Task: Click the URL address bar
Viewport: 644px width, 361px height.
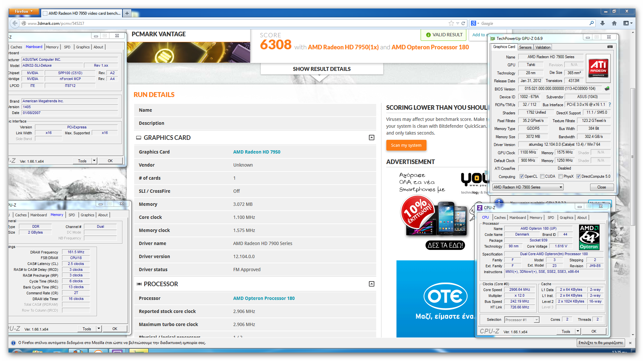Action: (x=235, y=23)
